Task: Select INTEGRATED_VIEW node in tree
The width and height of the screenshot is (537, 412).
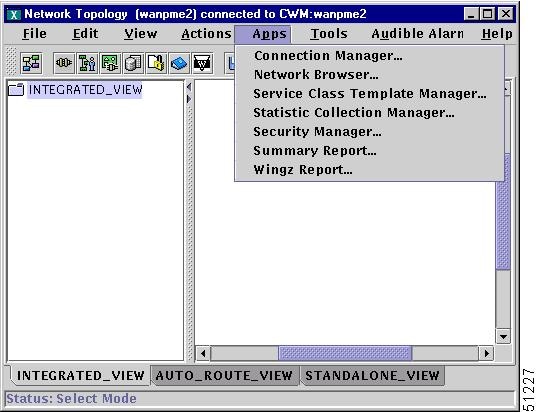Action: [85, 90]
